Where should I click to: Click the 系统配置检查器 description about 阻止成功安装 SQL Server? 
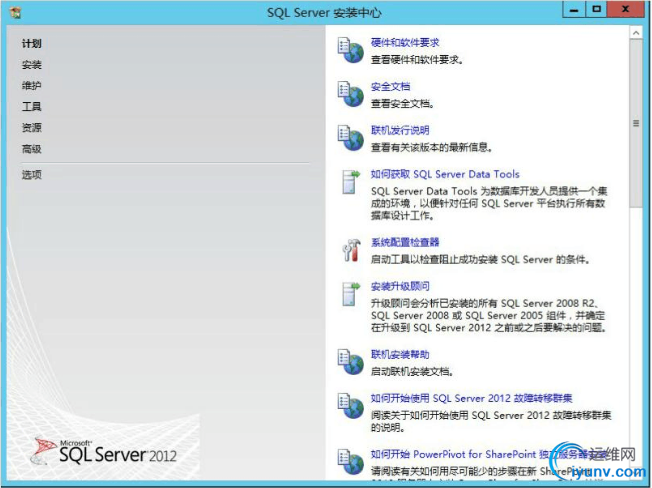point(480,259)
